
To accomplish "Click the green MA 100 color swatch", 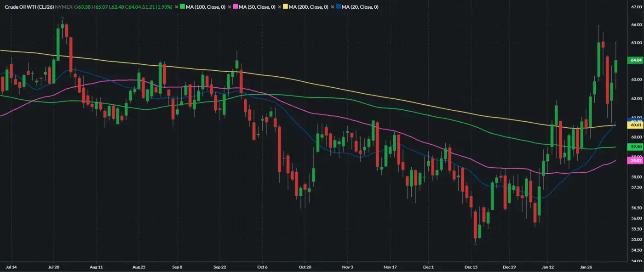I will point(183,7).
